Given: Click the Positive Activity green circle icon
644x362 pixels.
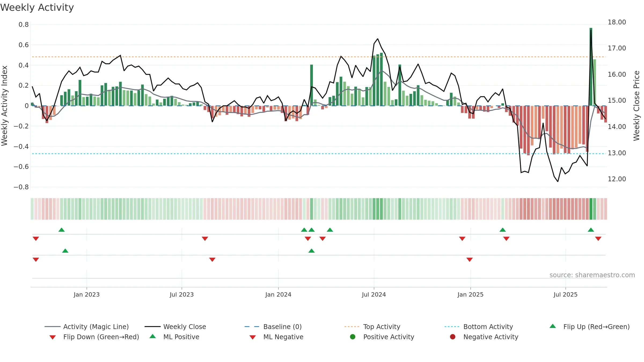Looking at the screenshot, I should (353, 337).
